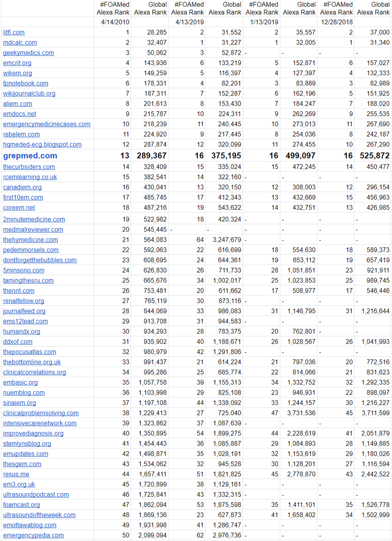Click the bold 499,097 rank cell
392x541 pixels.
(x=299, y=156)
